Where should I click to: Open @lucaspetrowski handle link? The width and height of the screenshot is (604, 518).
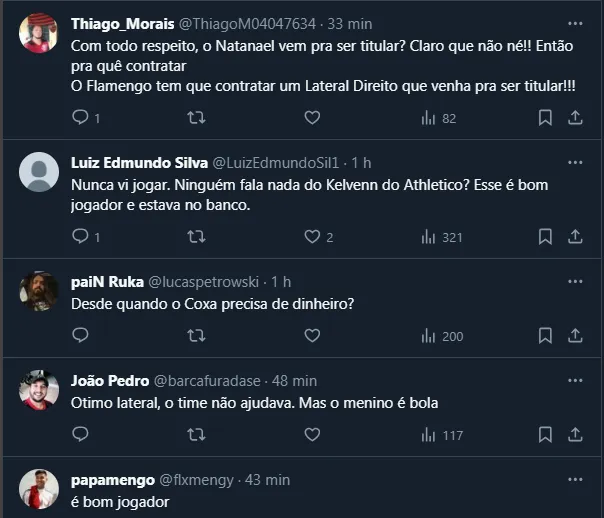[206, 281]
